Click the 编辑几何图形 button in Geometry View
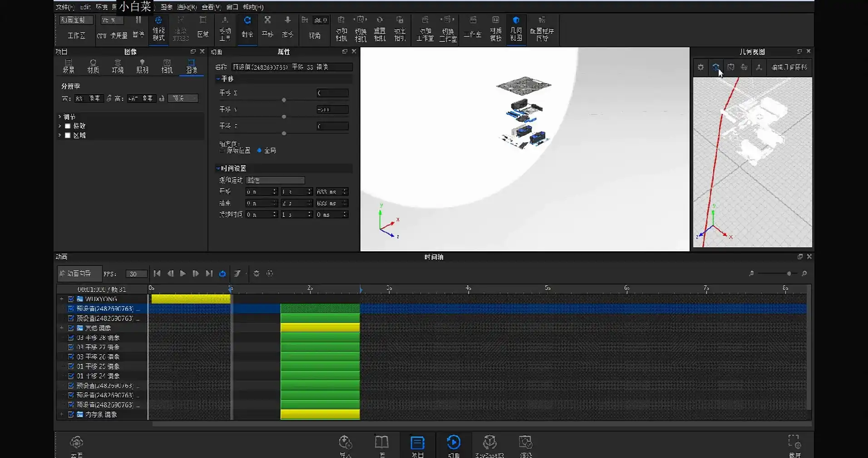The height and width of the screenshot is (458, 868). [x=789, y=67]
